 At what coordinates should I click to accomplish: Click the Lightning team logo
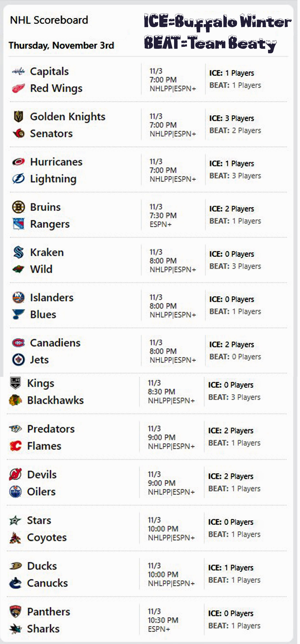[19, 179]
